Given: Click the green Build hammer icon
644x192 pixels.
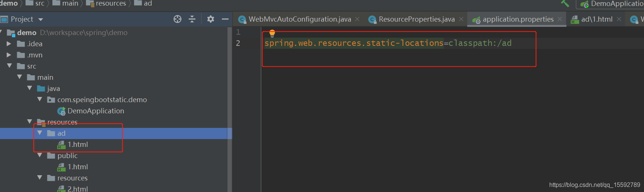Looking at the screenshot, I should click(x=565, y=3).
